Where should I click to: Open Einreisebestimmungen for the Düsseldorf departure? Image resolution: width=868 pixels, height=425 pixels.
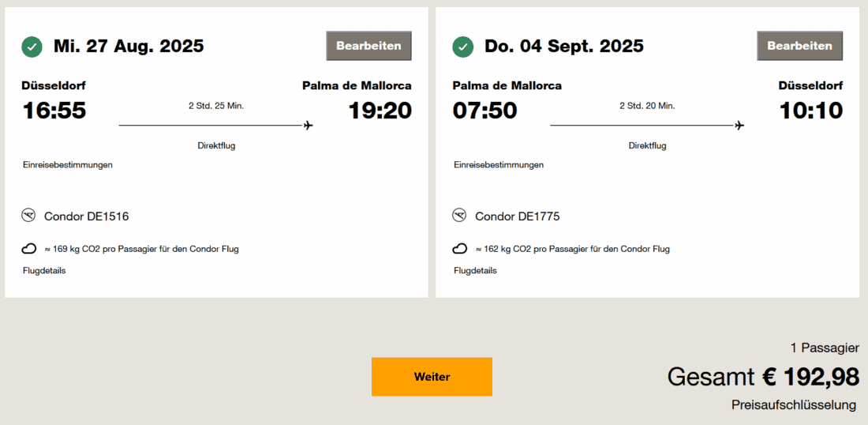coord(68,165)
